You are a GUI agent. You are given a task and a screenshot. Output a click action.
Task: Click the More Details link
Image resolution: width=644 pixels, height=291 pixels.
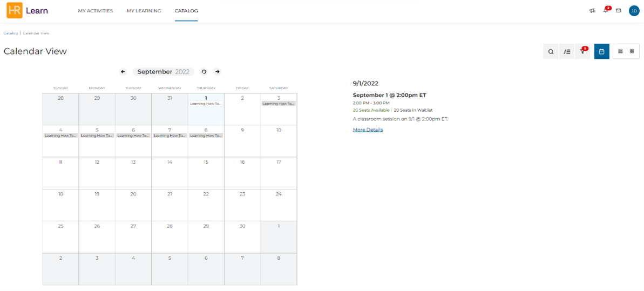click(x=368, y=130)
